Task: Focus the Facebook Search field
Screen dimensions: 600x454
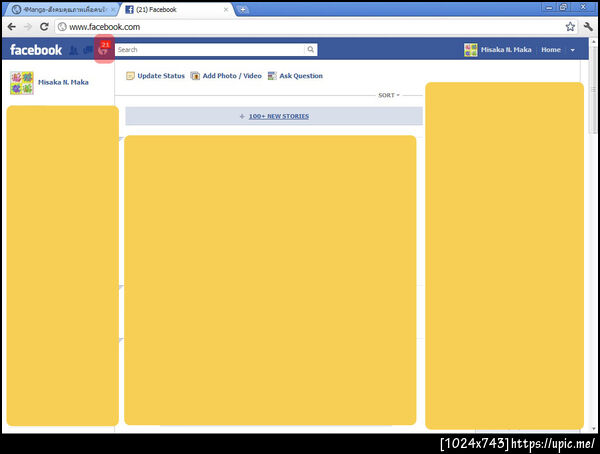Action: pos(210,49)
